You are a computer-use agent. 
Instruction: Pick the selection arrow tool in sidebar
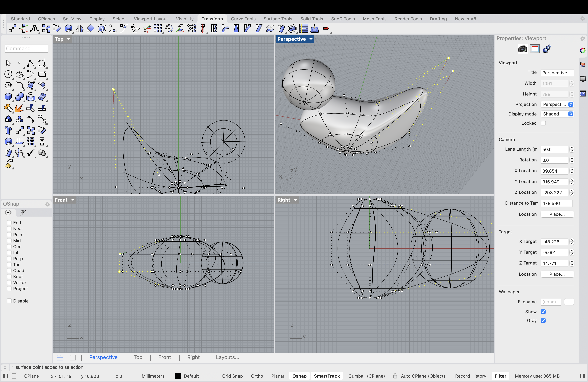click(8, 63)
